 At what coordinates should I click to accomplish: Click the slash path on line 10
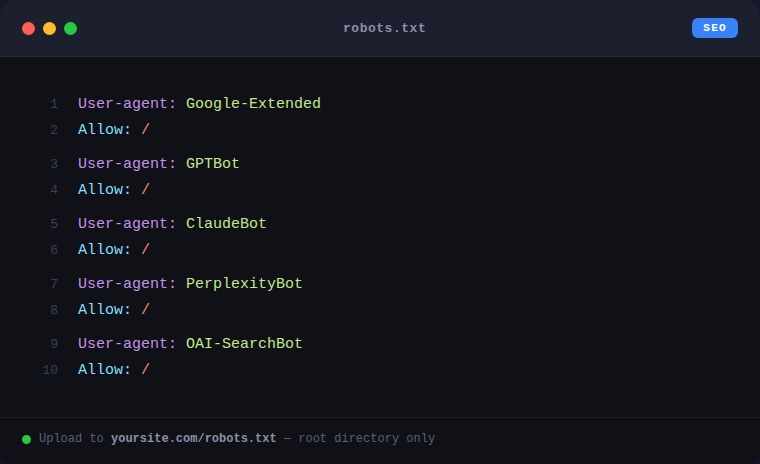click(x=145, y=369)
